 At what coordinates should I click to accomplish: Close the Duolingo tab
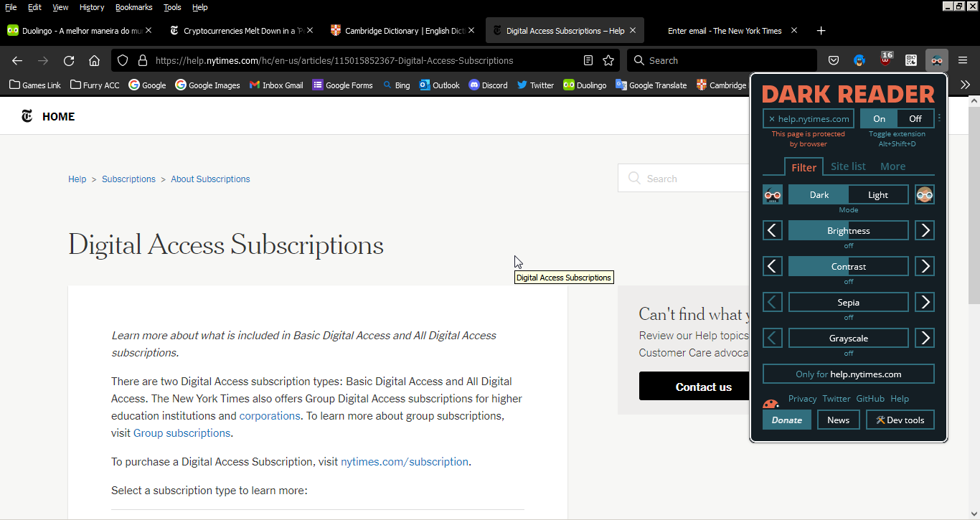tap(149, 31)
